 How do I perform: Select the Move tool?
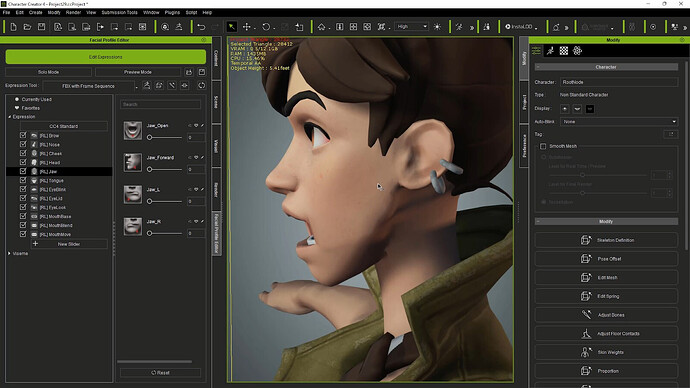[246, 27]
